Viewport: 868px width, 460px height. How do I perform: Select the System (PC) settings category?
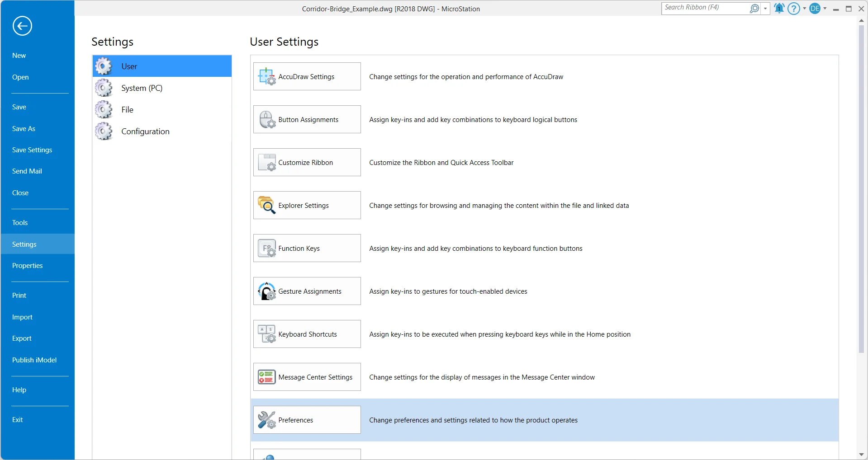(x=162, y=88)
